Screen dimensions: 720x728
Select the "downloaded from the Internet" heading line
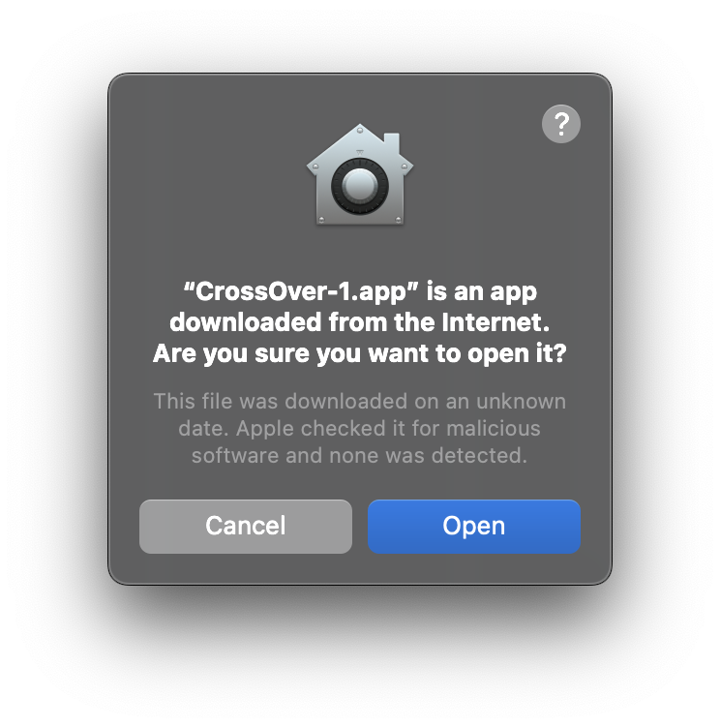[360, 322]
